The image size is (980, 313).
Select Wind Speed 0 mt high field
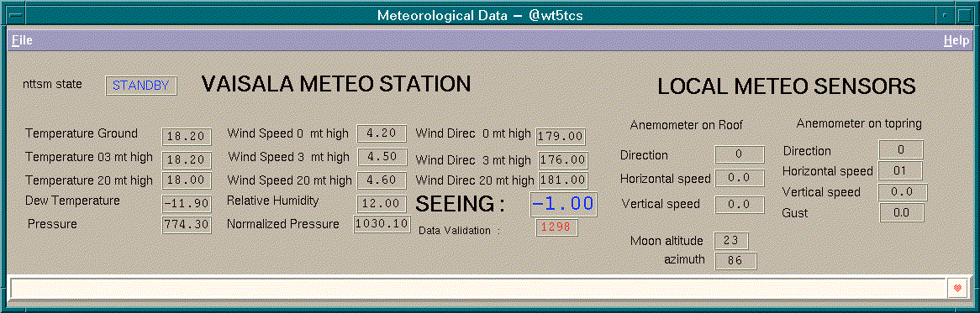[382, 133]
